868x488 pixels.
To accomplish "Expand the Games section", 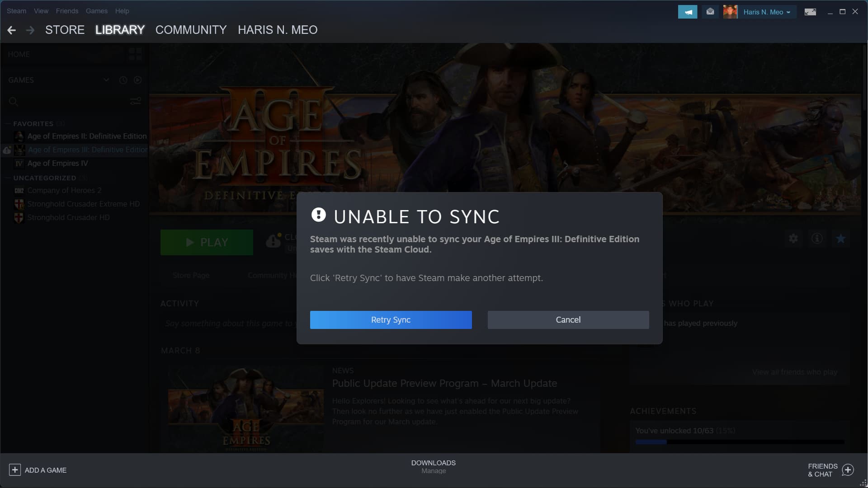I will [x=105, y=80].
